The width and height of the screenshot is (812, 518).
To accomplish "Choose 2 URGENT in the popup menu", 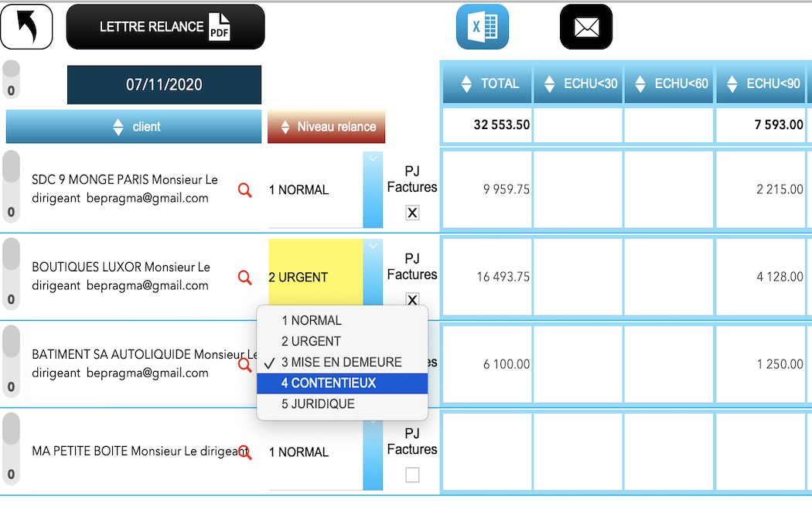I will (343, 341).
